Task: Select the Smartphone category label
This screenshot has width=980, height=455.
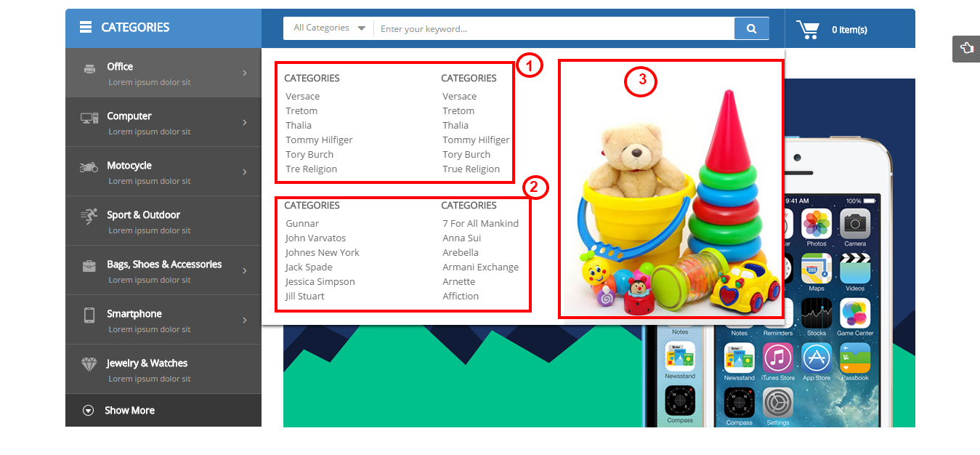Action: coord(134,313)
